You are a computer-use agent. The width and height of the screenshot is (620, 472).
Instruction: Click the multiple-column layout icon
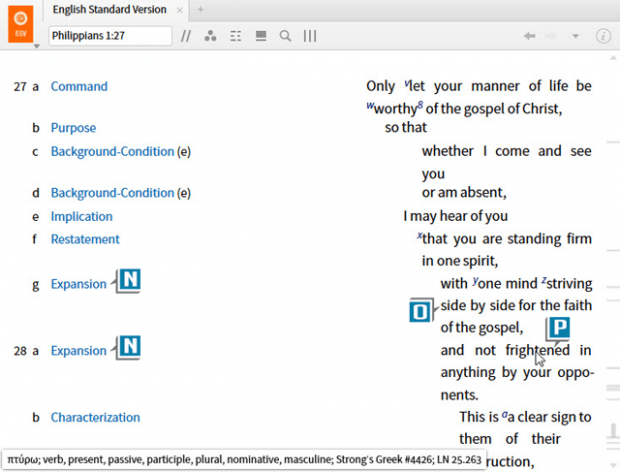pos(236,36)
